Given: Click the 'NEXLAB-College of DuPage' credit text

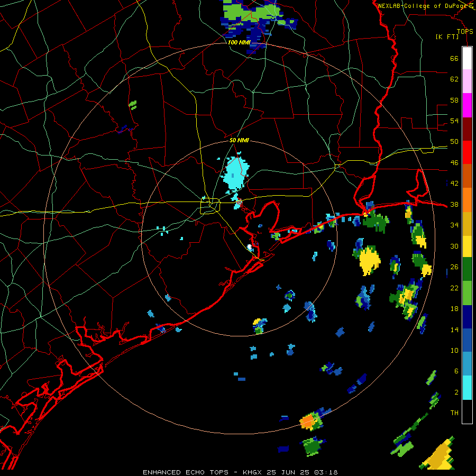Looking at the screenshot, I should coord(423,6).
